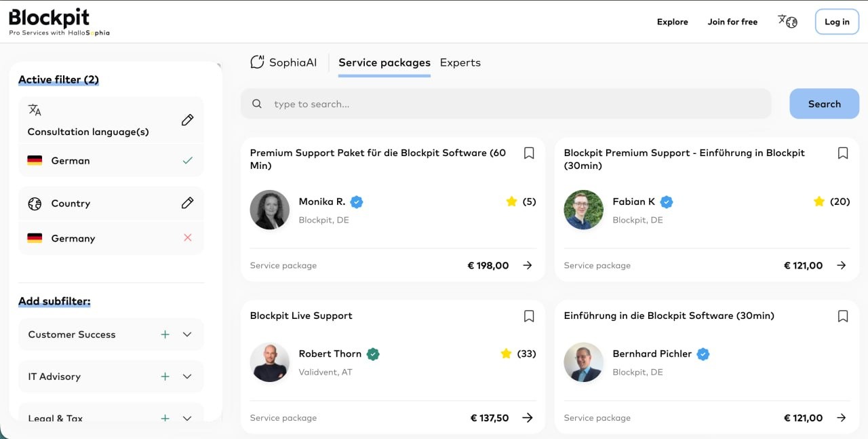Expand the IT Advisory subfilter
The height and width of the screenshot is (439, 868).
point(187,377)
